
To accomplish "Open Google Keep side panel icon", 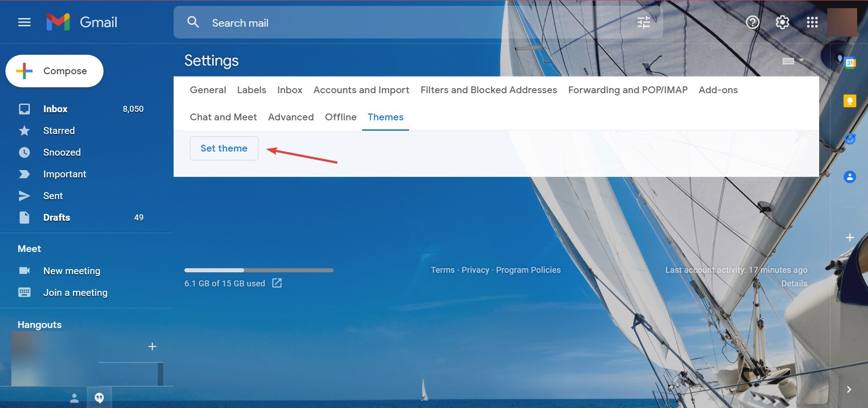I will point(850,101).
